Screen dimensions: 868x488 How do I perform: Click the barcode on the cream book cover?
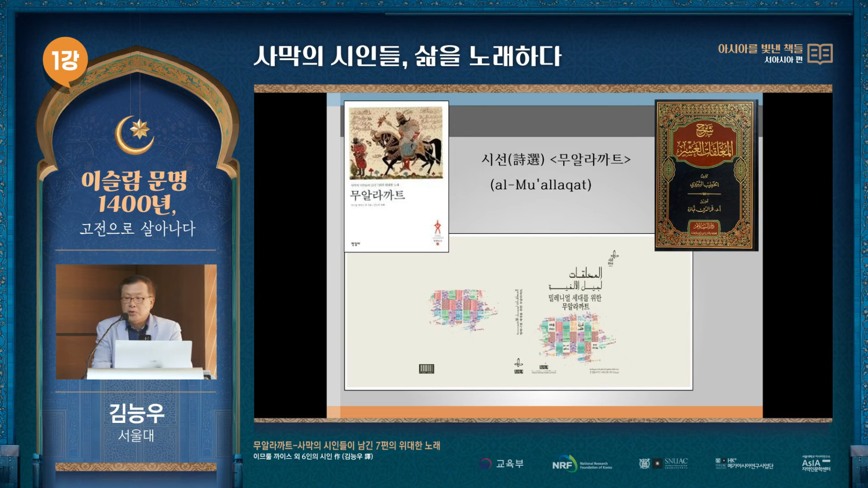coord(426,369)
